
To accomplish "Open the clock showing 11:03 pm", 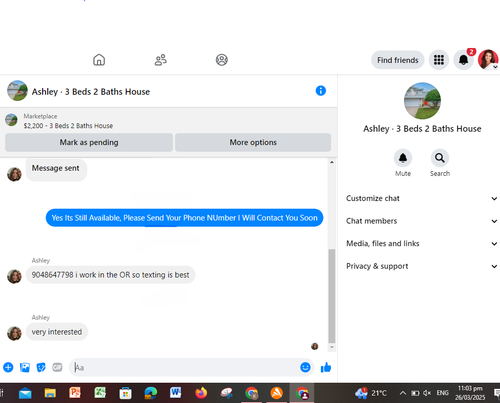I will pyautogui.click(x=470, y=393).
